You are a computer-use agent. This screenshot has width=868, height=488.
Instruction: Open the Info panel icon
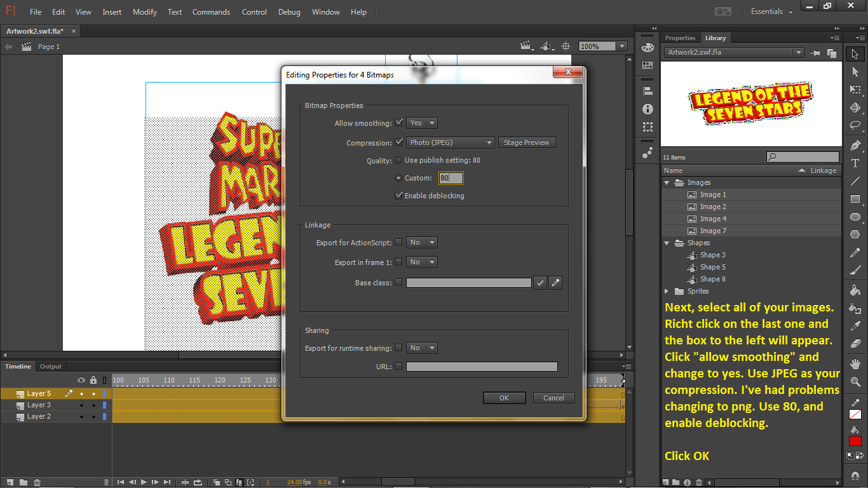[648, 109]
